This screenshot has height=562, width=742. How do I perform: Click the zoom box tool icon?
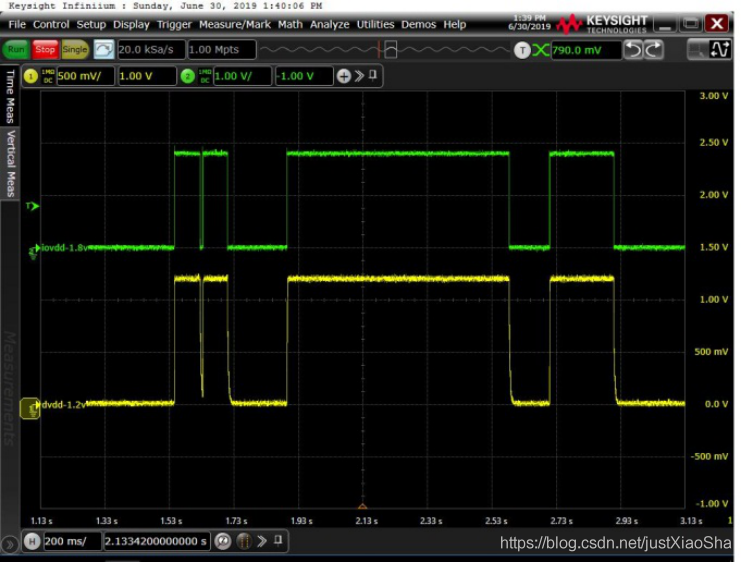click(697, 50)
